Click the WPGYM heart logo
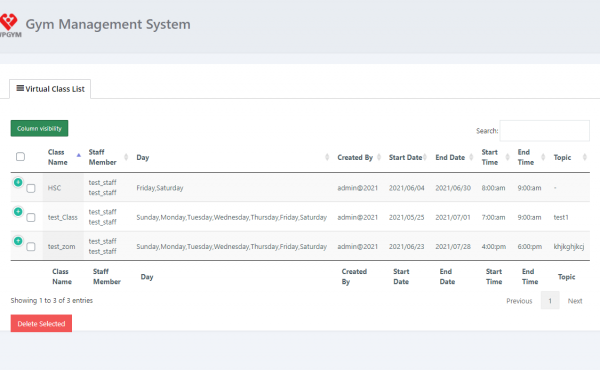Image resolution: width=600 pixels, height=370 pixels. [9, 24]
